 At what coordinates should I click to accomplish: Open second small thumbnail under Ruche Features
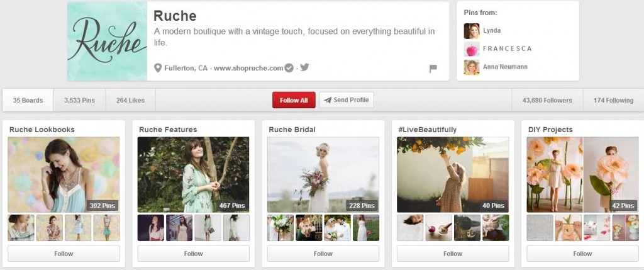point(179,228)
